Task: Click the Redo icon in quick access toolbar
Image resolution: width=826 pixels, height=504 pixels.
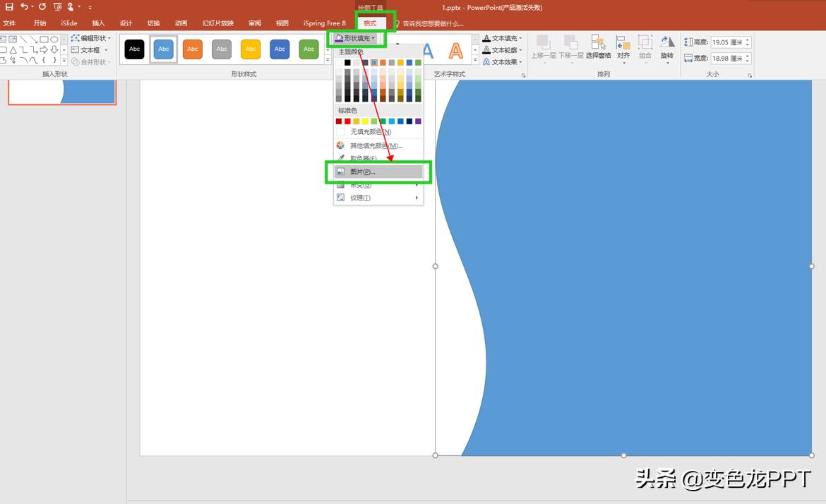Action: [42, 7]
